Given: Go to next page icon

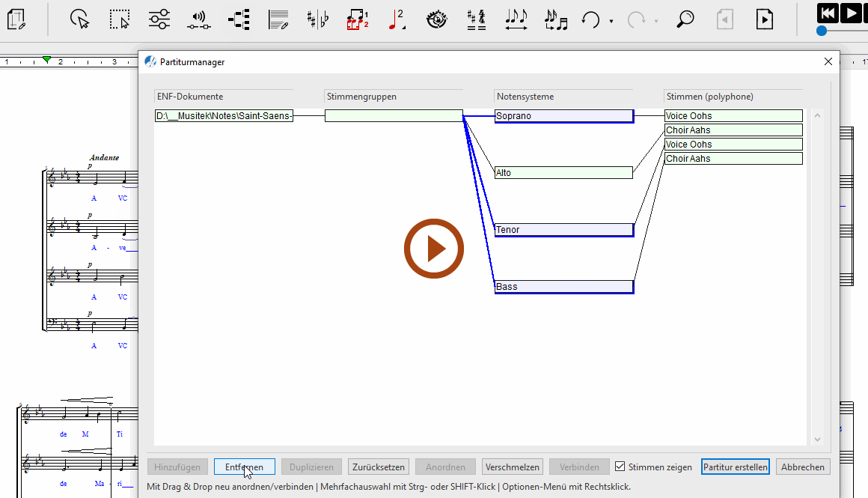Looking at the screenshot, I should click(764, 19).
